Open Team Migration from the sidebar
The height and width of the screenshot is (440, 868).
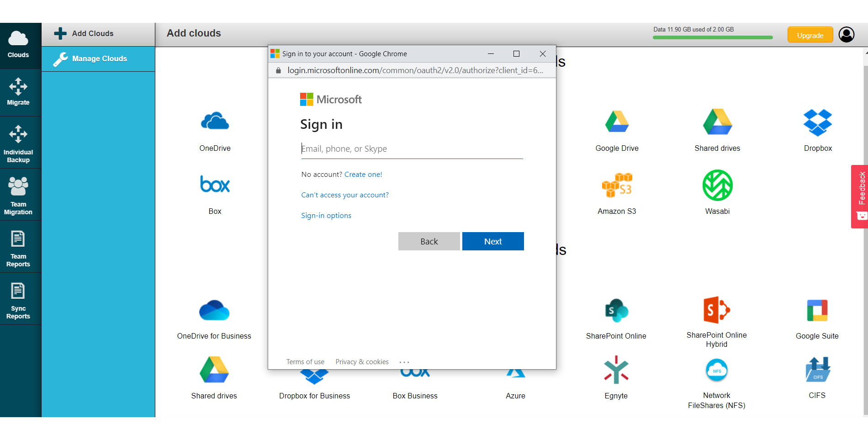(18, 196)
